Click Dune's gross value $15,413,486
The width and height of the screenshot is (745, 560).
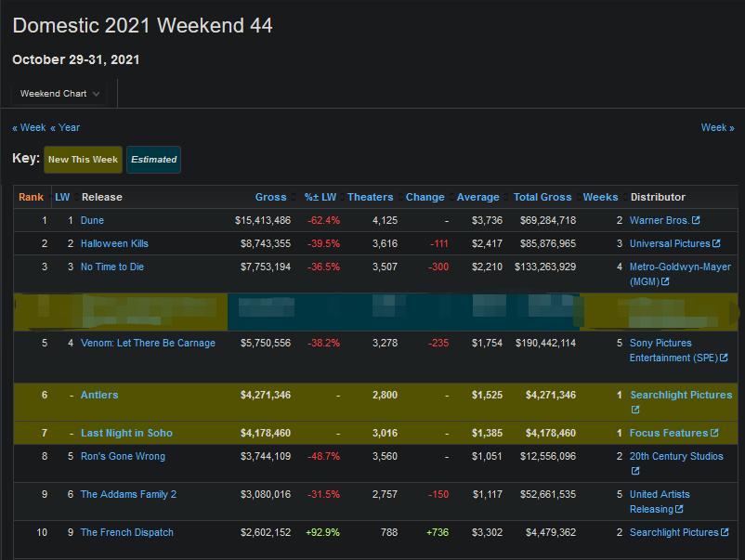(263, 220)
